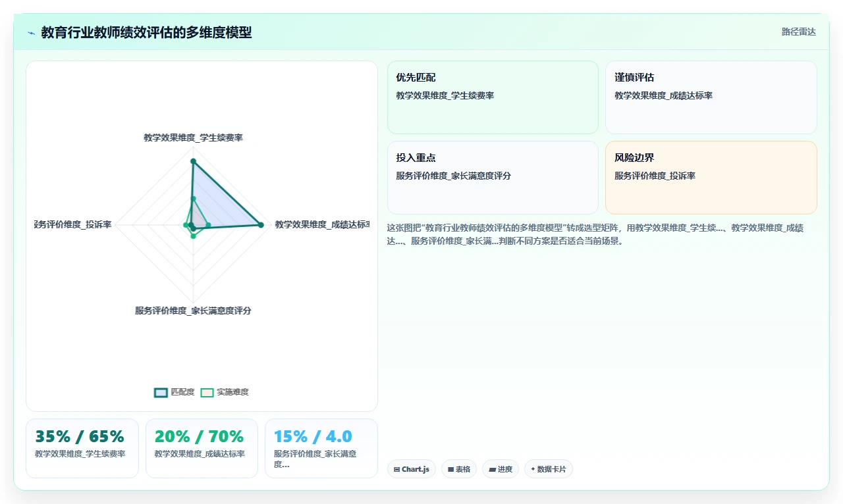Click radar right axis label 教学效果维度_成绩达标

[x=322, y=224]
